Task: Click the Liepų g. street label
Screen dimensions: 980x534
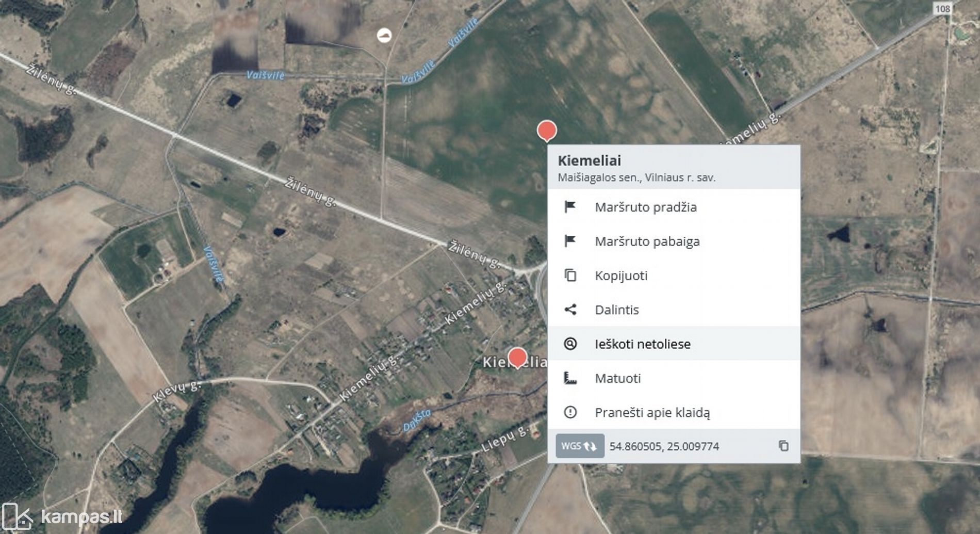Action: click(505, 439)
